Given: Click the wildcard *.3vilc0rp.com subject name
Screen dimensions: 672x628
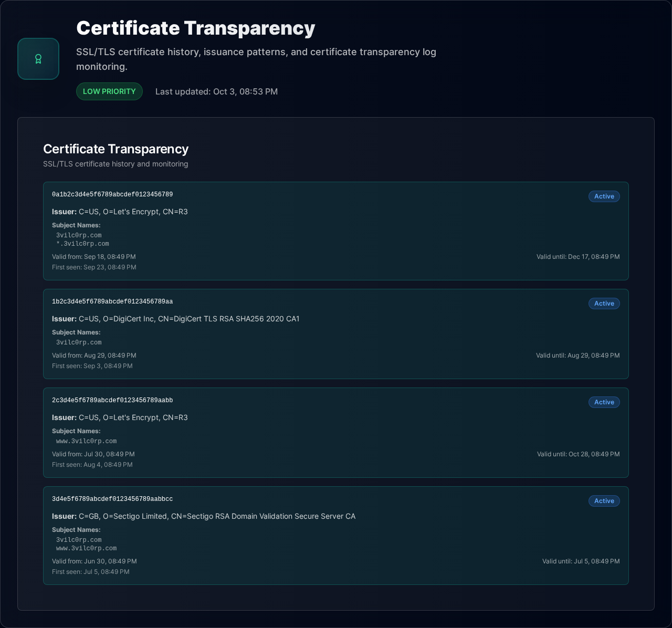Looking at the screenshot, I should pyautogui.click(x=82, y=244).
